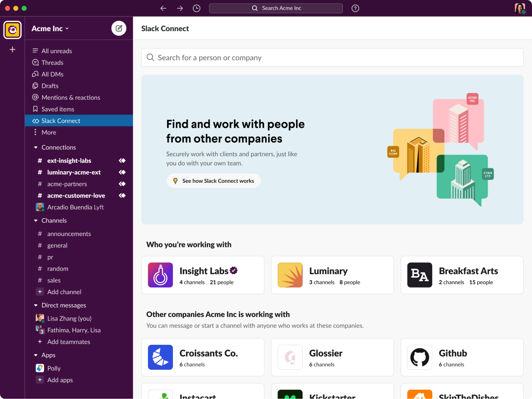Open the ext-insight-labs channel
This screenshot has height=399, width=532.
79,160
